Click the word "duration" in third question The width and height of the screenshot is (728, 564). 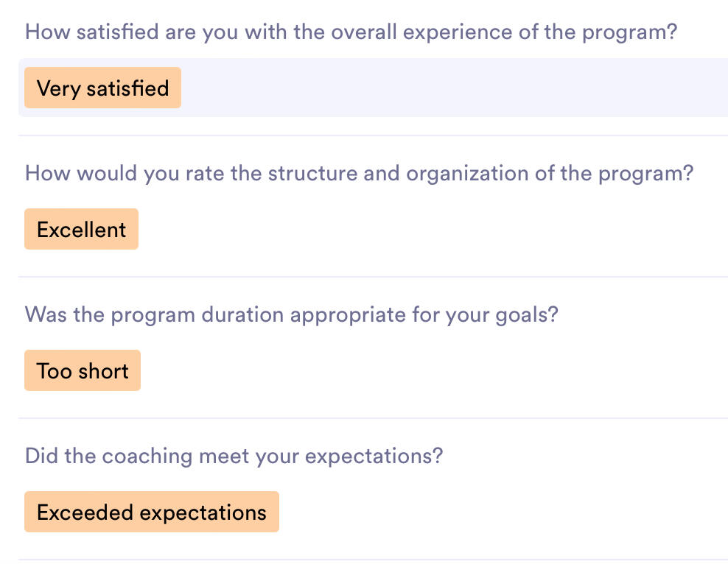(241, 315)
